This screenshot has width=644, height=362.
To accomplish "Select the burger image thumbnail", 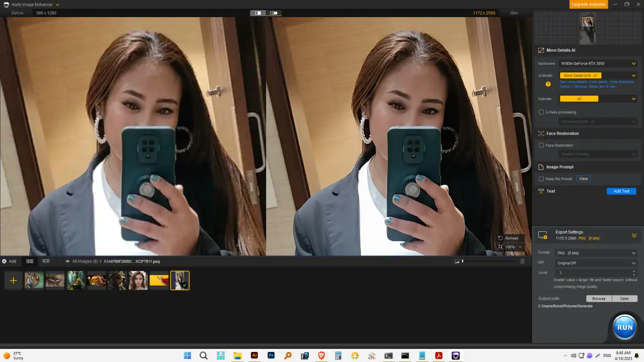I will [96, 281].
